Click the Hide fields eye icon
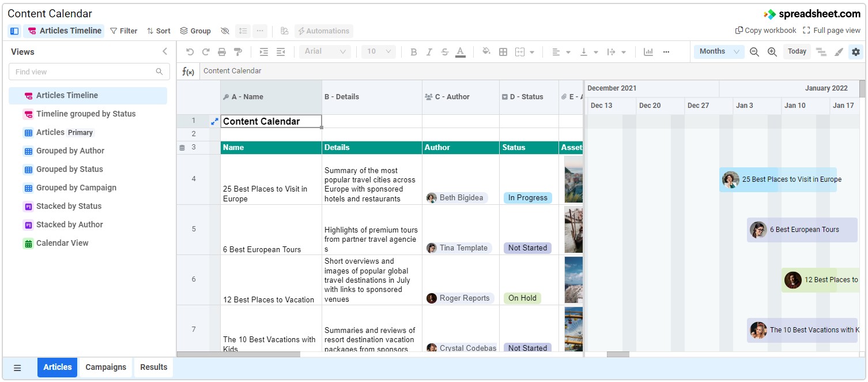This screenshot has width=868, height=382. point(225,31)
